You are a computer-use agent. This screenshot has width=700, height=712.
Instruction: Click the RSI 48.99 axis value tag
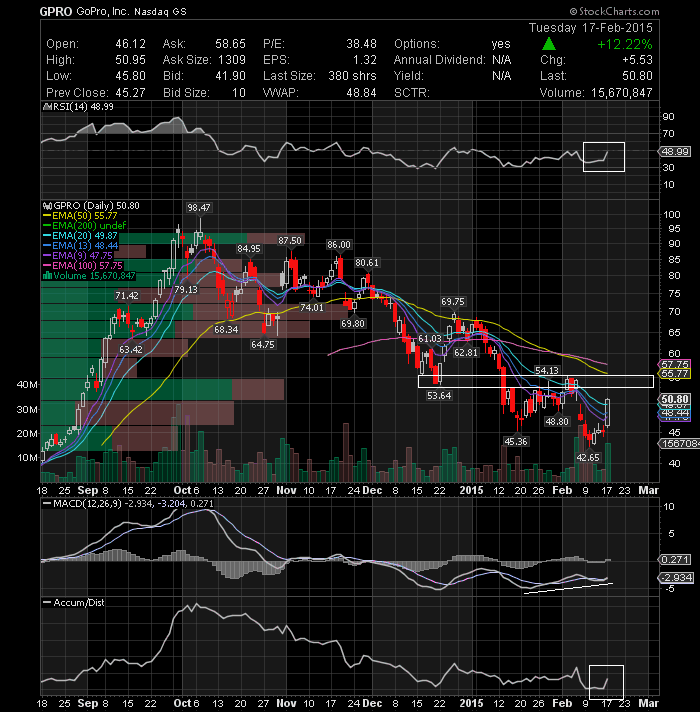[675, 152]
